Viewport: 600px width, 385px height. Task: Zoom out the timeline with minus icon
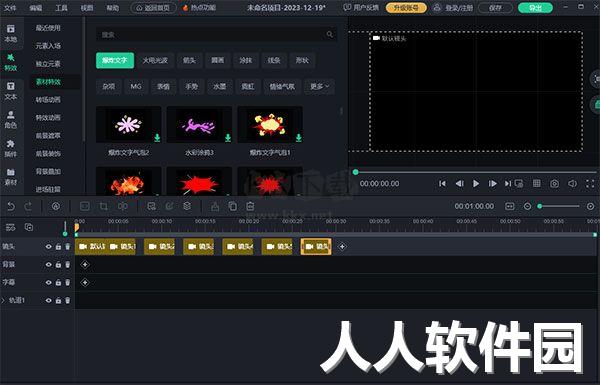[x=527, y=206]
